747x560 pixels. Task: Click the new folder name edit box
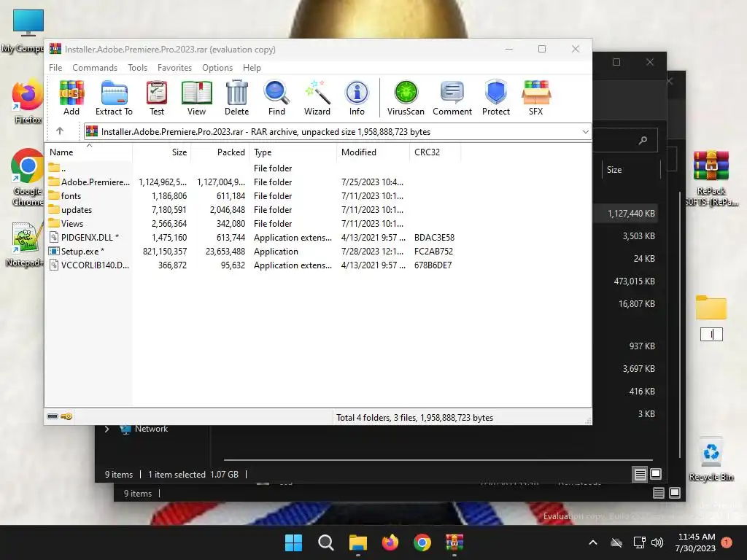(x=711, y=334)
